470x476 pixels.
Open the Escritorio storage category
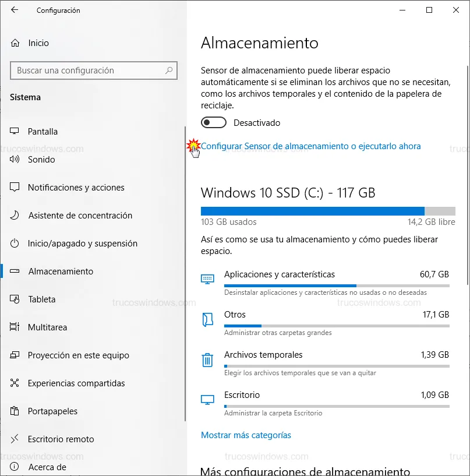(242, 395)
